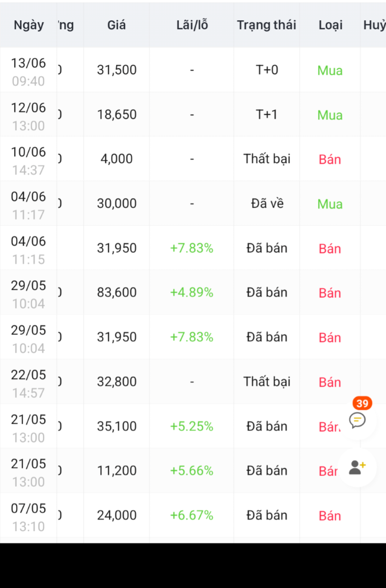Select the Huỷ column header
This screenshot has width=386, height=588.
pyautogui.click(x=374, y=25)
